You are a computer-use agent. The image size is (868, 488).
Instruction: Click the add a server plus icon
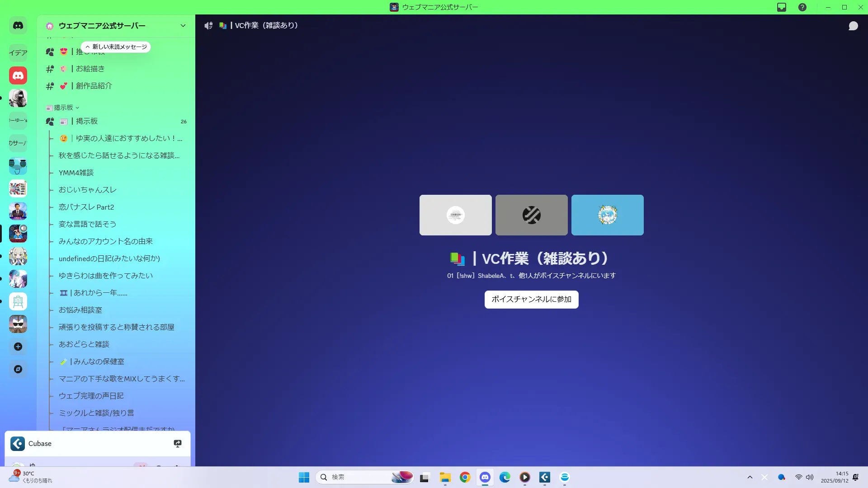[x=18, y=347]
